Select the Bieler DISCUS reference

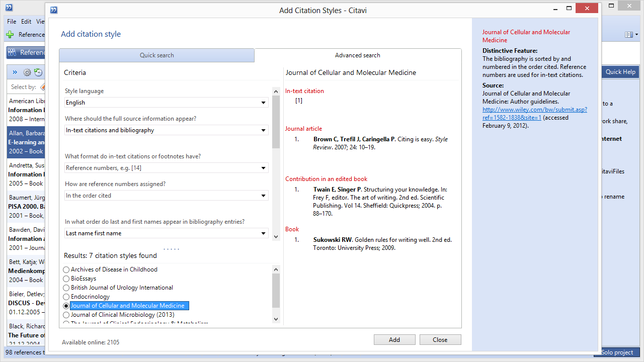coord(26,303)
